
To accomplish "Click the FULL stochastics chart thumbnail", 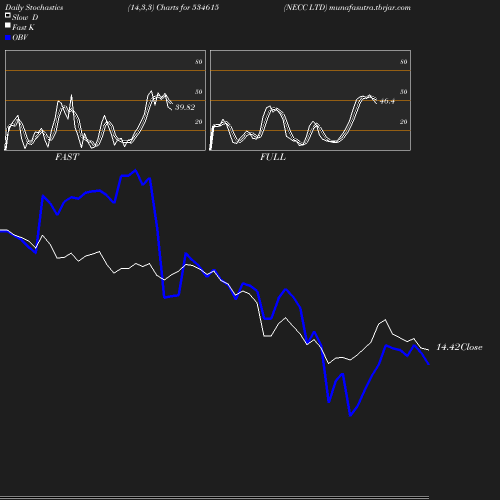I will point(310,100).
